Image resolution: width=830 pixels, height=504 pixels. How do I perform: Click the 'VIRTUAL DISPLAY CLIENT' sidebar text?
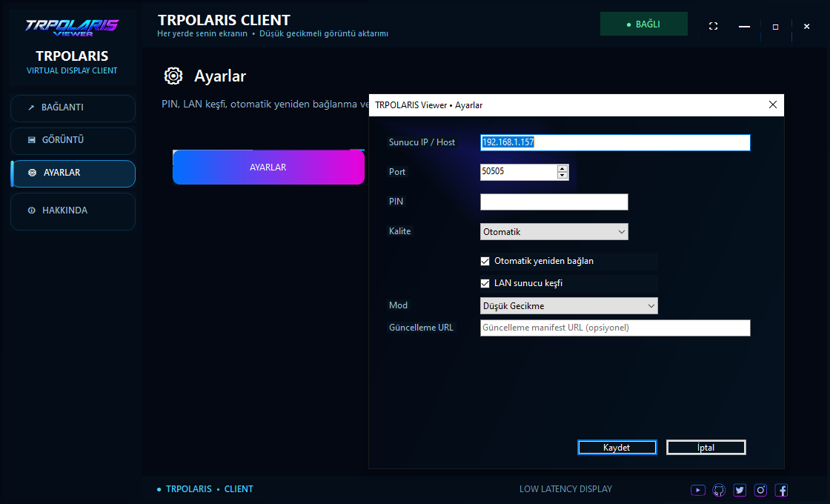(72, 70)
